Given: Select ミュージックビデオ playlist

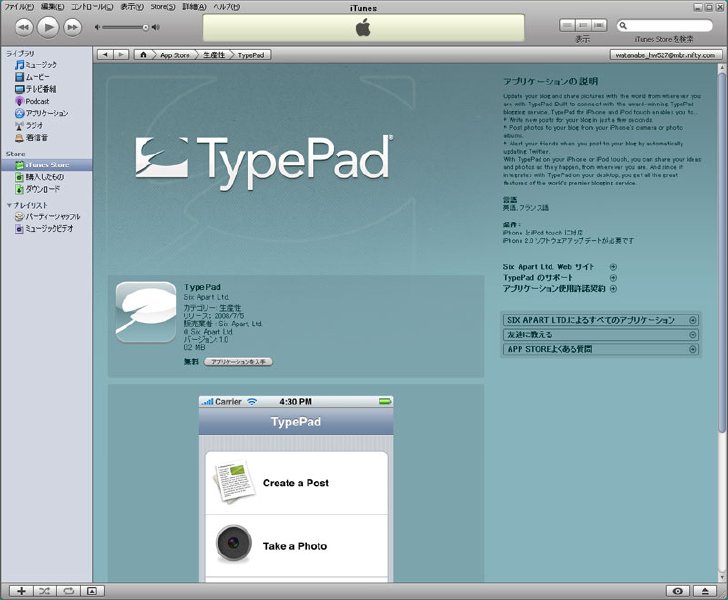Looking at the screenshot, I should [44, 228].
